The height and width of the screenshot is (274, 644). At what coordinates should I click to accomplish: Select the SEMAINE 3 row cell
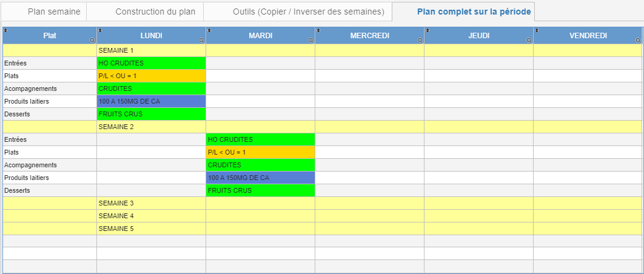pos(151,203)
